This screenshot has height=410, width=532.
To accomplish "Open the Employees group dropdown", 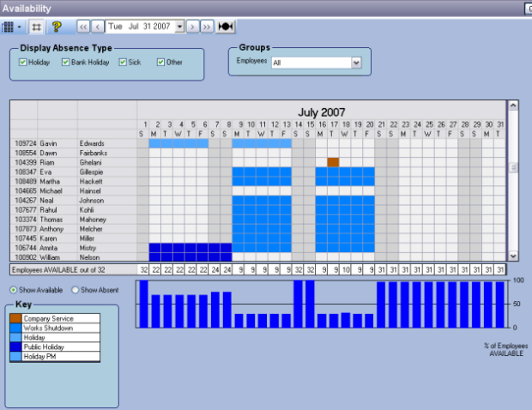I will pyautogui.click(x=355, y=63).
